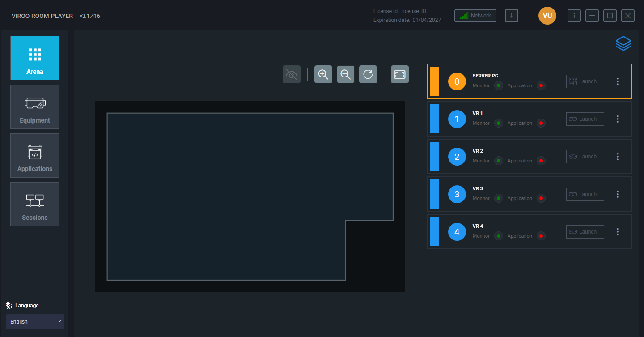Open the VR 3 three-dot menu
Screen dimensions: 644x337
coord(618,194)
